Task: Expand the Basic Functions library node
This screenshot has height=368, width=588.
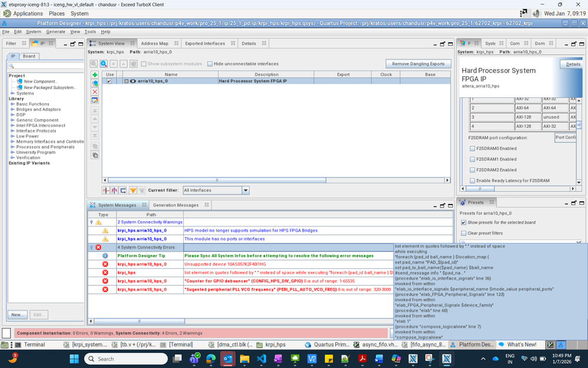Action: click(x=12, y=104)
